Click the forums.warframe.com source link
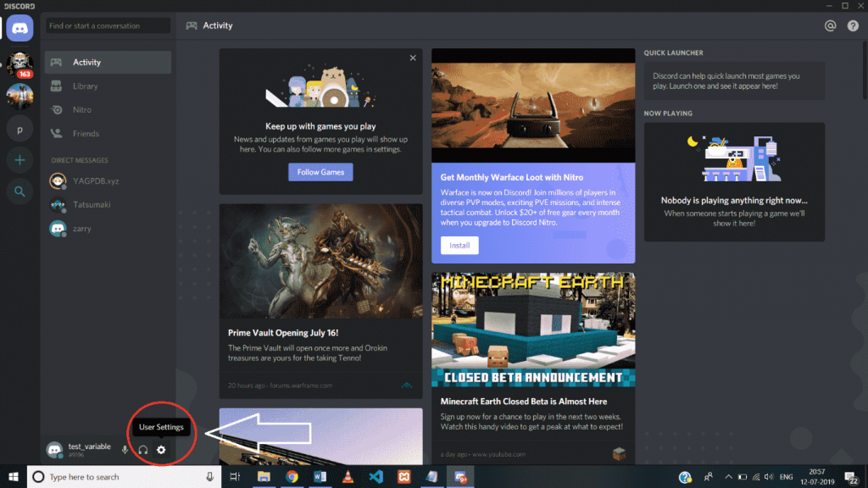The width and height of the screenshot is (868, 488). (301, 385)
